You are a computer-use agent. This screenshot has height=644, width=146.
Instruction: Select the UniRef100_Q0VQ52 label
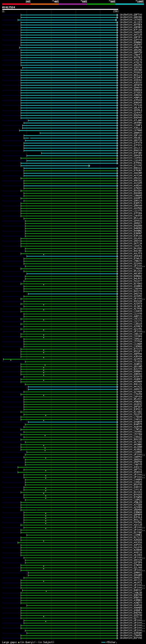pyautogui.click(x=131, y=296)
